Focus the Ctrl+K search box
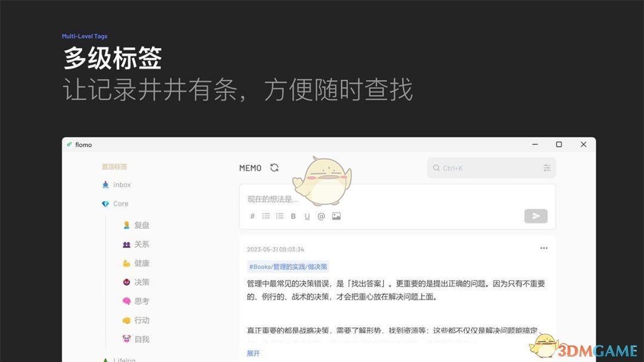The image size is (644, 362). 486,168
